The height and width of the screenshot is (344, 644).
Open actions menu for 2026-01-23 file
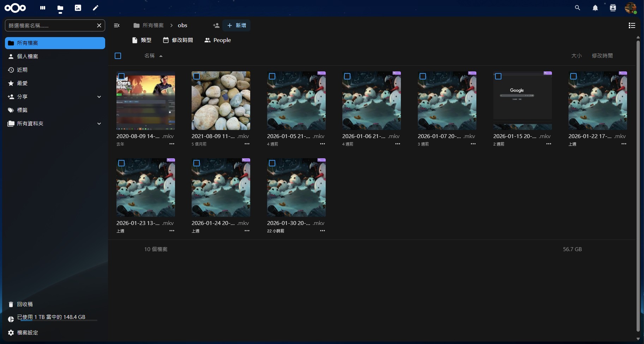pyautogui.click(x=172, y=231)
